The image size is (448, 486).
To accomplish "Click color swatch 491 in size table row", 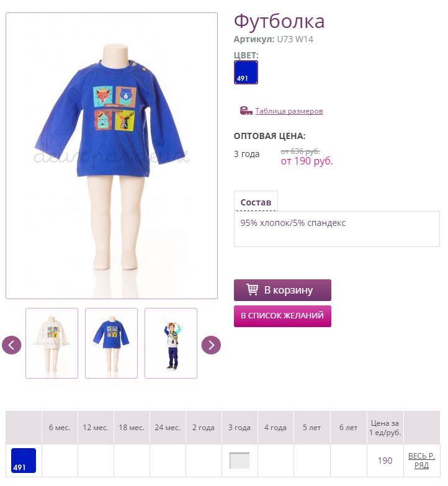I will pos(24,461).
